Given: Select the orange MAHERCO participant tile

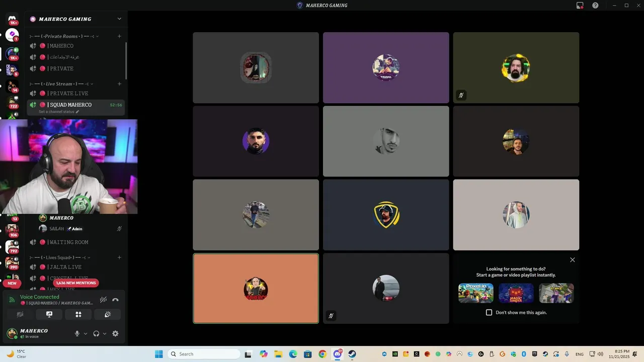Looking at the screenshot, I should click(x=256, y=288).
